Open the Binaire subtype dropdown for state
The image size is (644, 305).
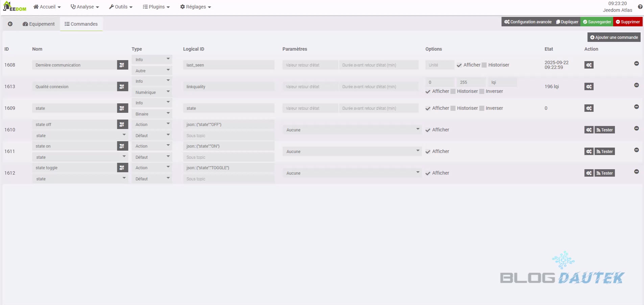(x=152, y=114)
